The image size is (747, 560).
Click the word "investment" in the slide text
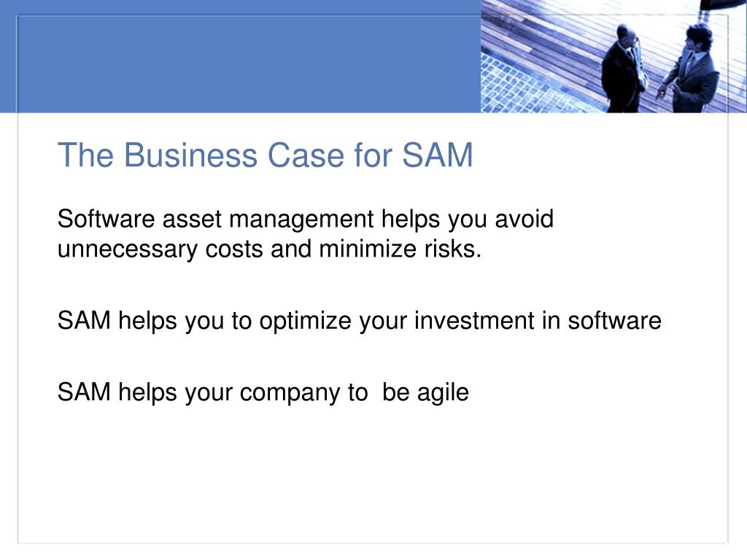(x=474, y=321)
